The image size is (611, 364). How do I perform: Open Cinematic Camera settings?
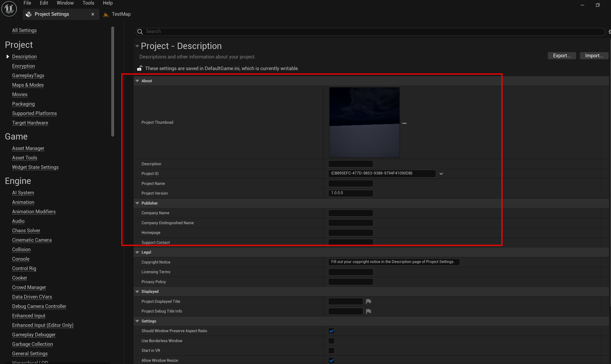(x=32, y=240)
